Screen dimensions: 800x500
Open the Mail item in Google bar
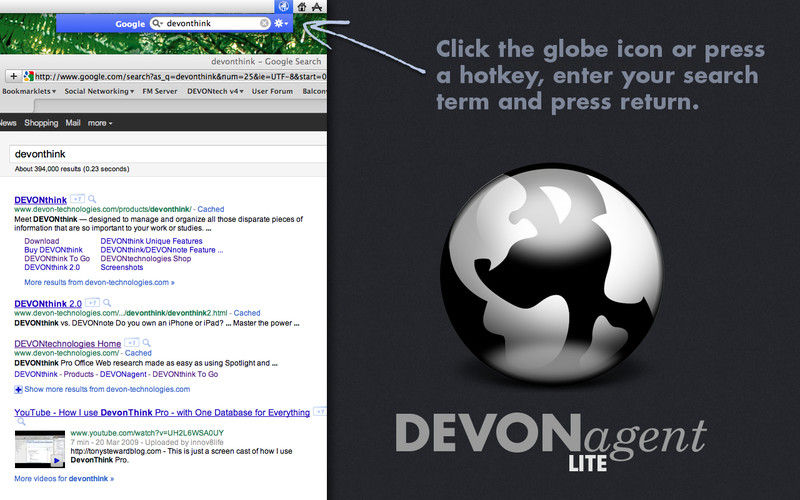pos(73,123)
